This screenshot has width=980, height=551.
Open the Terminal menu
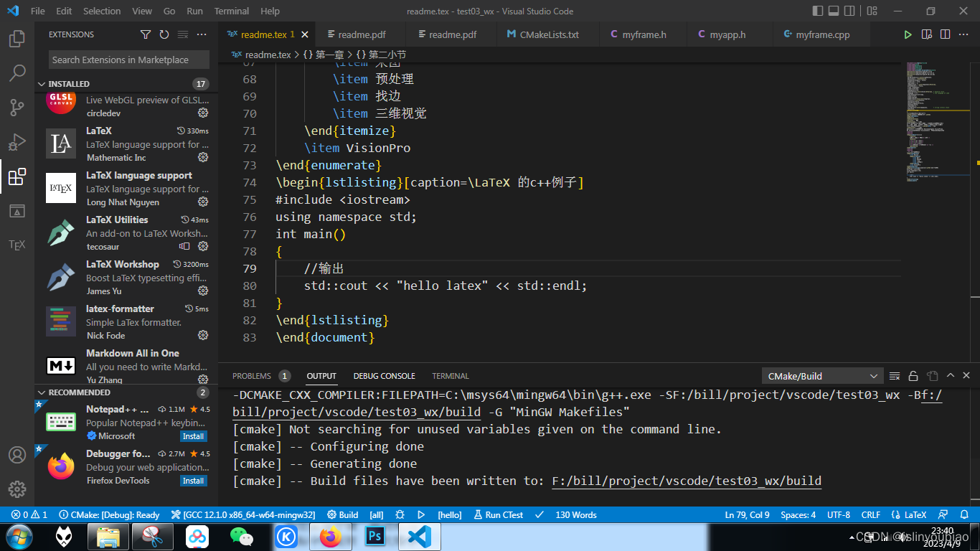(x=231, y=11)
